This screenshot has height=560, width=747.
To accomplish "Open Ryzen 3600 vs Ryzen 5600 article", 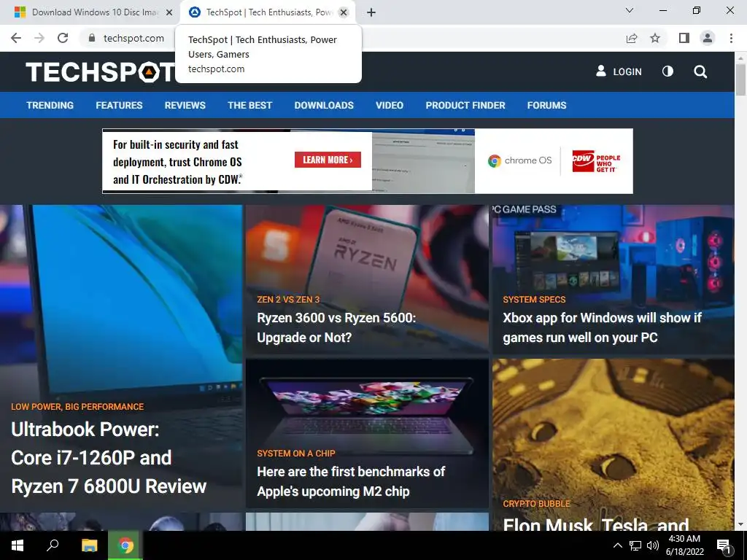I will pyautogui.click(x=336, y=327).
